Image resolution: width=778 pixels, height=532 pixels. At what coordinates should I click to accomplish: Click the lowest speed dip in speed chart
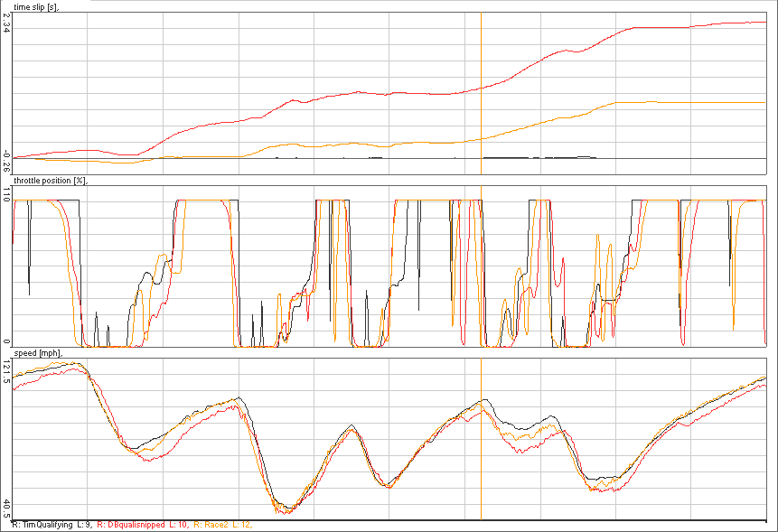pyautogui.click(x=286, y=510)
